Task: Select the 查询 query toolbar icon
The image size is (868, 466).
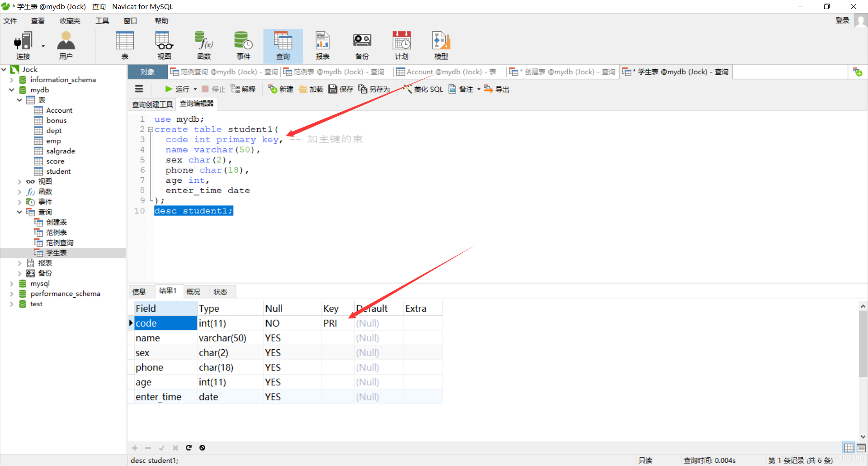Action: pos(283,45)
